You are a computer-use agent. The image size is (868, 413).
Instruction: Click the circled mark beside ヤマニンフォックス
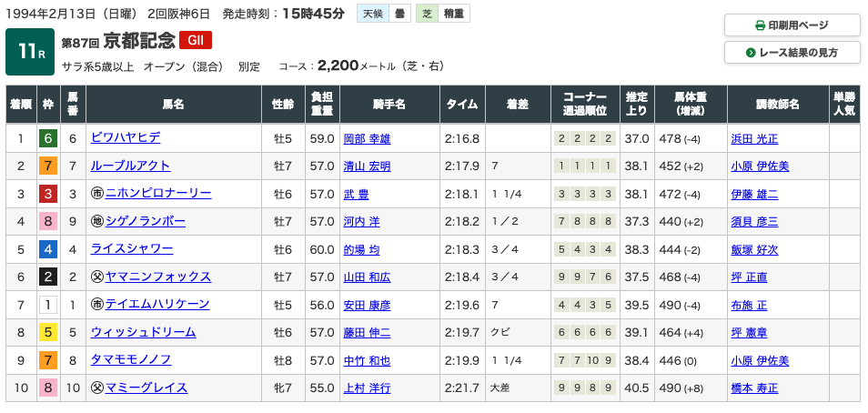(x=97, y=277)
